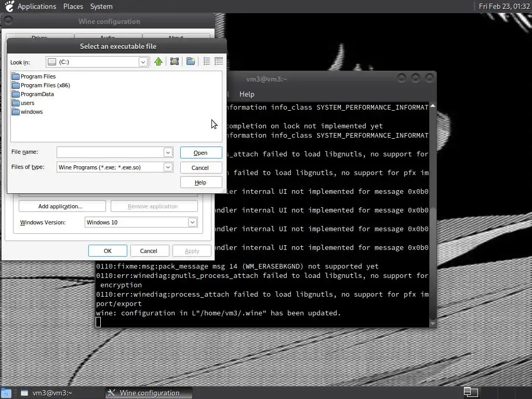Click the terminal scrollbar up arrow

[x=433, y=106]
